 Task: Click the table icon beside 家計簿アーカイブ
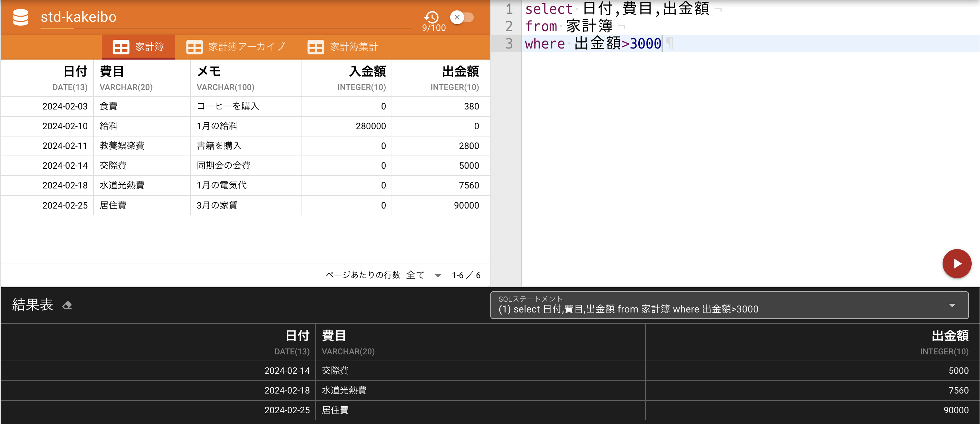[x=194, y=46]
